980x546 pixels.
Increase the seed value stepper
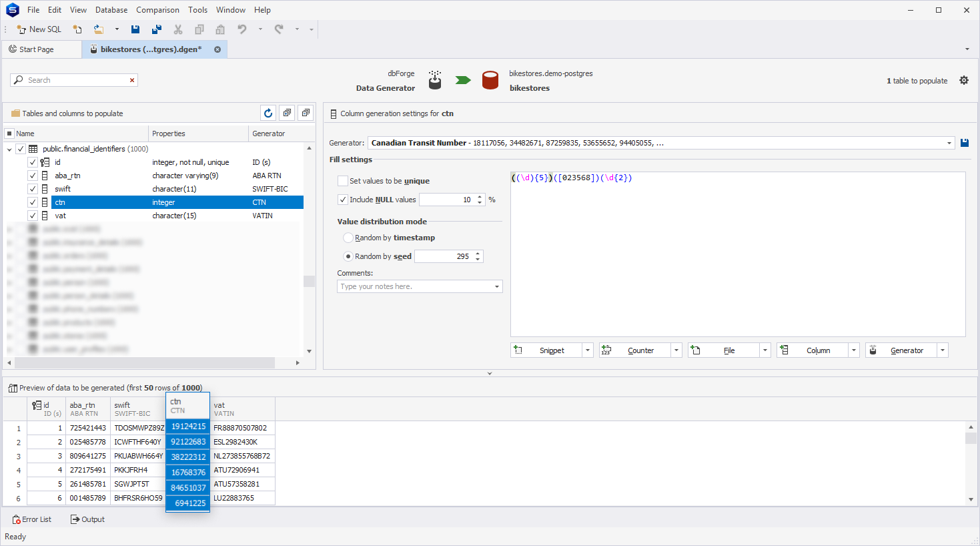(478, 254)
